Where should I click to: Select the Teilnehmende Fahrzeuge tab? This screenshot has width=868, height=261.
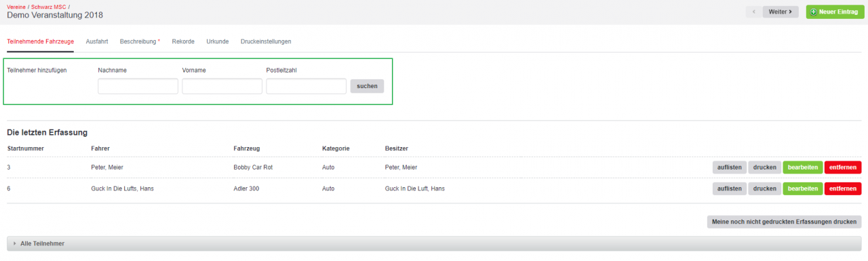coord(40,41)
